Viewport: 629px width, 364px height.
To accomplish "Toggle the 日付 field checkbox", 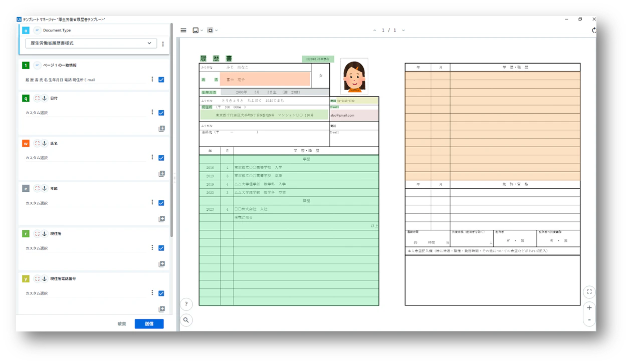I will [161, 113].
